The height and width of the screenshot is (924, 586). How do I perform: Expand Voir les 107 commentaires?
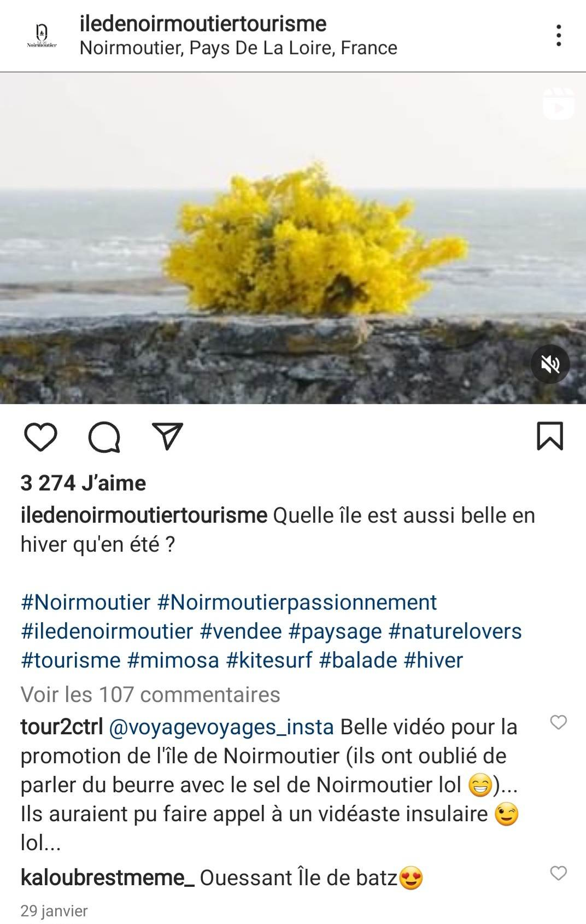150,694
